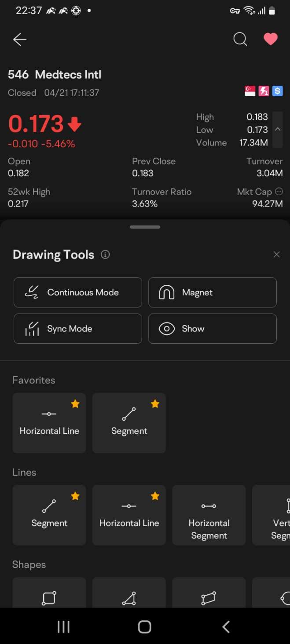Tap the Turnover value 3.04M
Screen dimensions: 290x644
coord(270,173)
